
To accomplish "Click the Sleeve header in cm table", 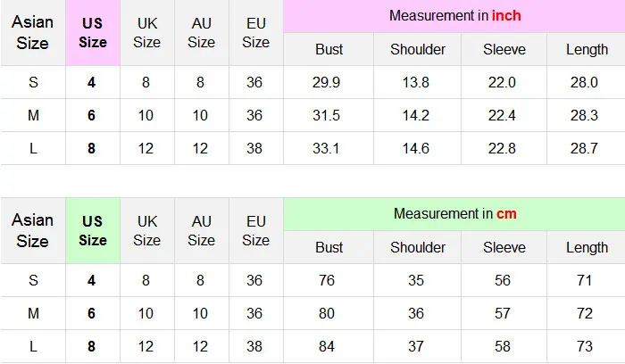I will [504, 247].
